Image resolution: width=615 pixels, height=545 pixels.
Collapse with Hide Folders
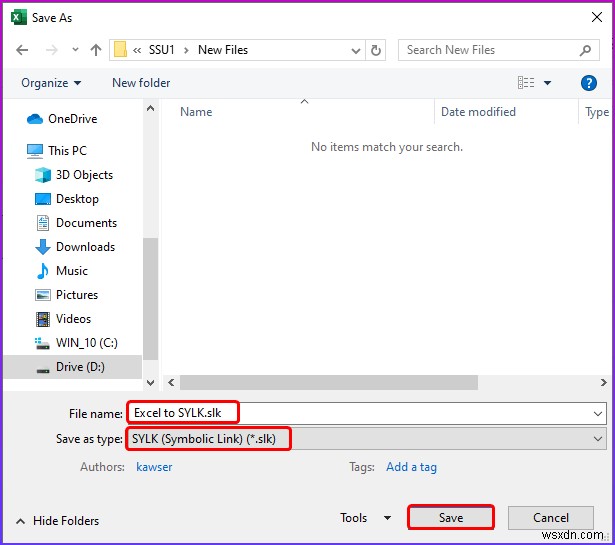pos(57,521)
